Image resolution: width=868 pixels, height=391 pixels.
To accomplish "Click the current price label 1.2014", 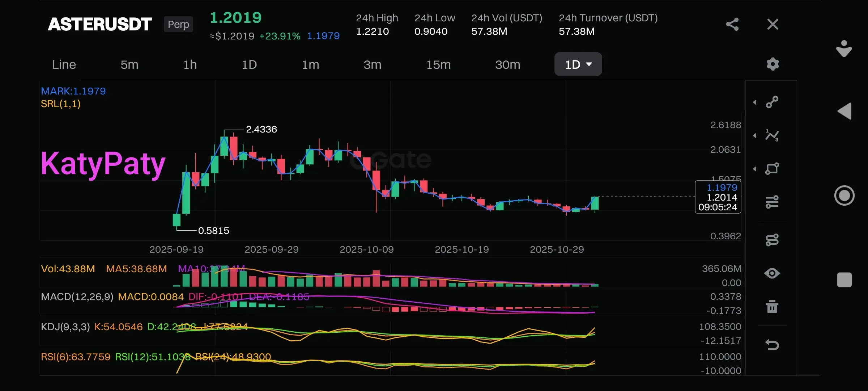I will (x=722, y=197).
